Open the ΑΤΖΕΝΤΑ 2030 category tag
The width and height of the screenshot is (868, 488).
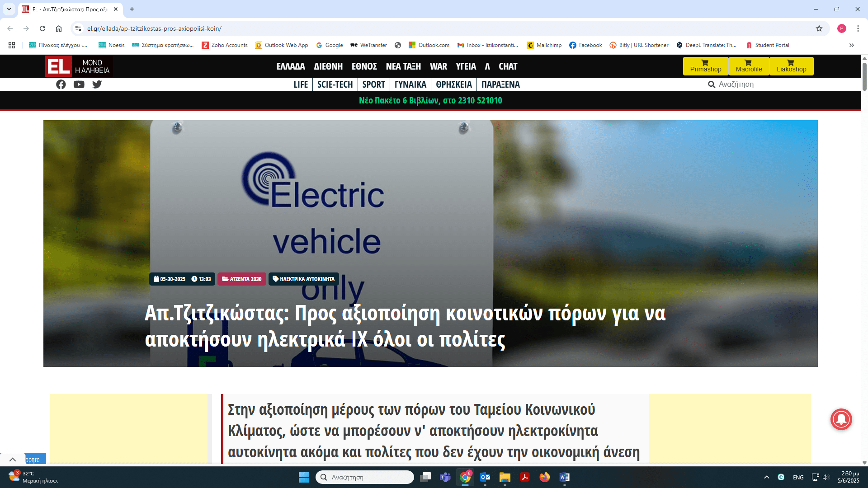tap(242, 279)
